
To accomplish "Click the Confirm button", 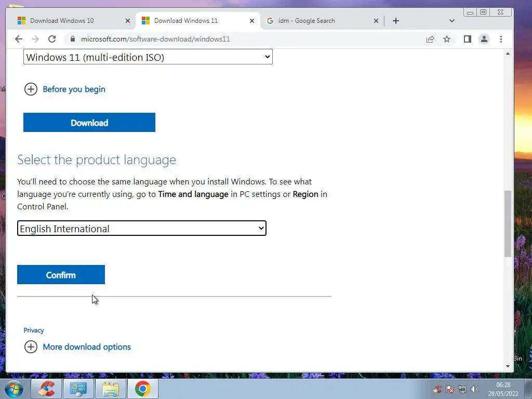I will coord(61,274).
